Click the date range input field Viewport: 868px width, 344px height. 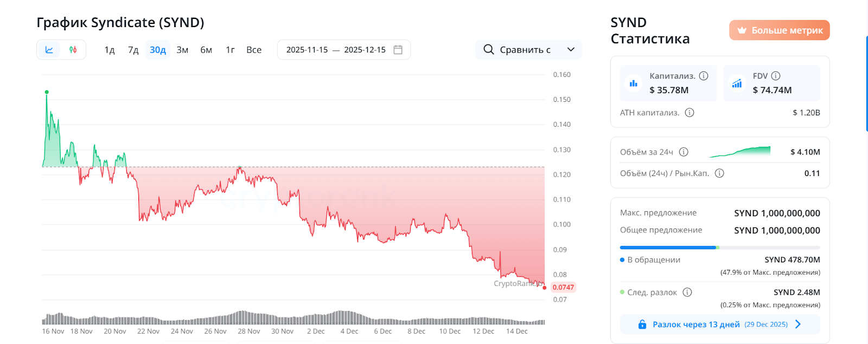tap(336, 50)
